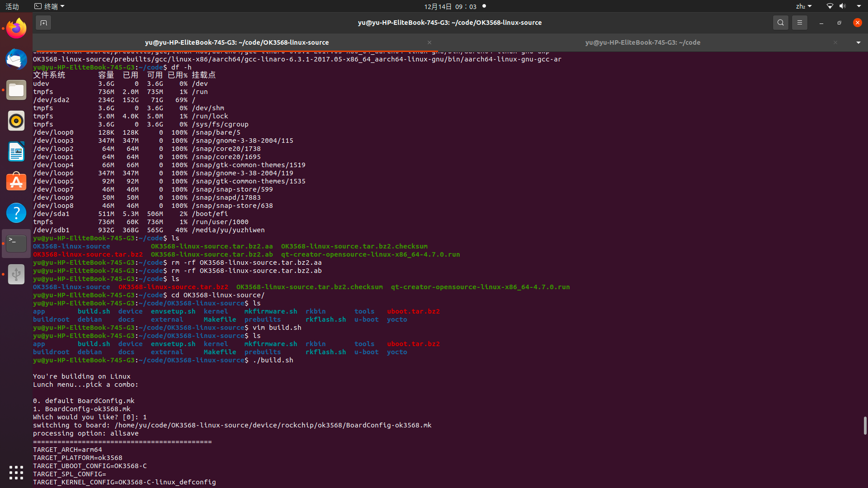The width and height of the screenshot is (868, 488).
Task: Expand the terminal tab list dropdown
Action: point(858,42)
